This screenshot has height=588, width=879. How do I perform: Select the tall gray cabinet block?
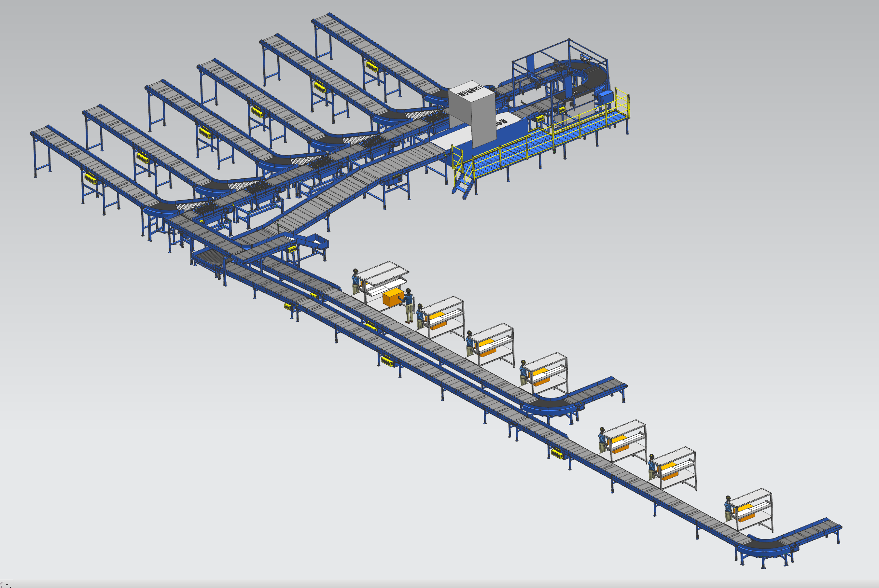tap(472, 114)
